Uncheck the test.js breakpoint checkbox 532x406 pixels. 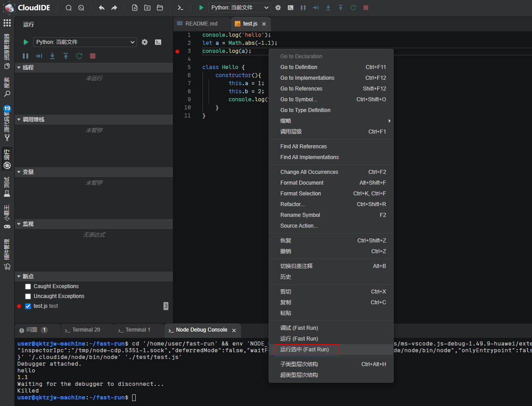(x=28, y=306)
